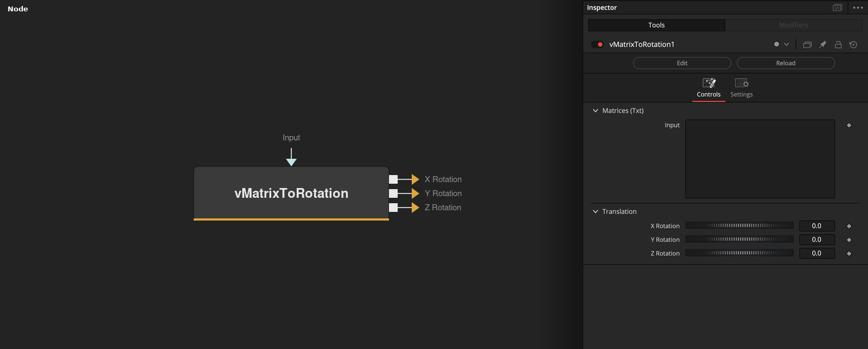Add keyframe for X Rotation
This screenshot has width=868, height=349.
[849, 226]
